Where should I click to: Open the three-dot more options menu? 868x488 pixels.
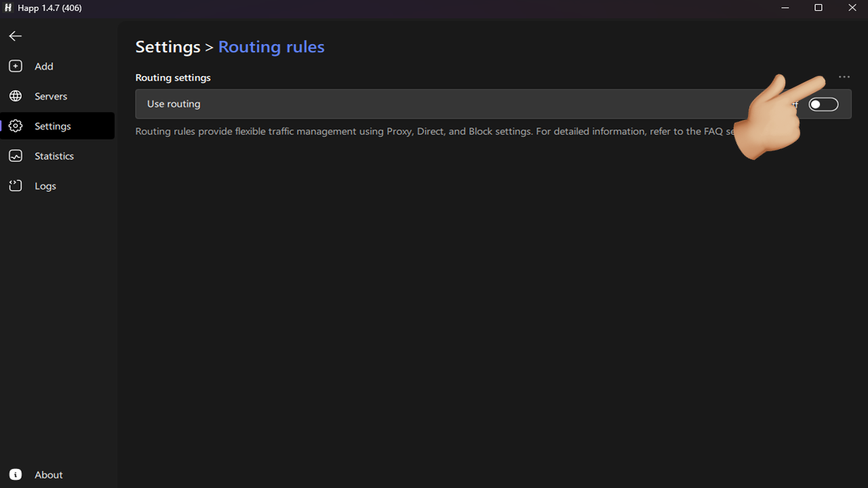844,77
